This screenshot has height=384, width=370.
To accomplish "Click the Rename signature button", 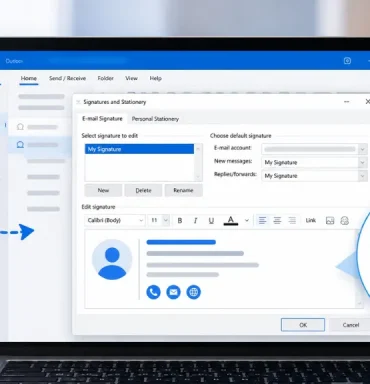I will pos(183,190).
